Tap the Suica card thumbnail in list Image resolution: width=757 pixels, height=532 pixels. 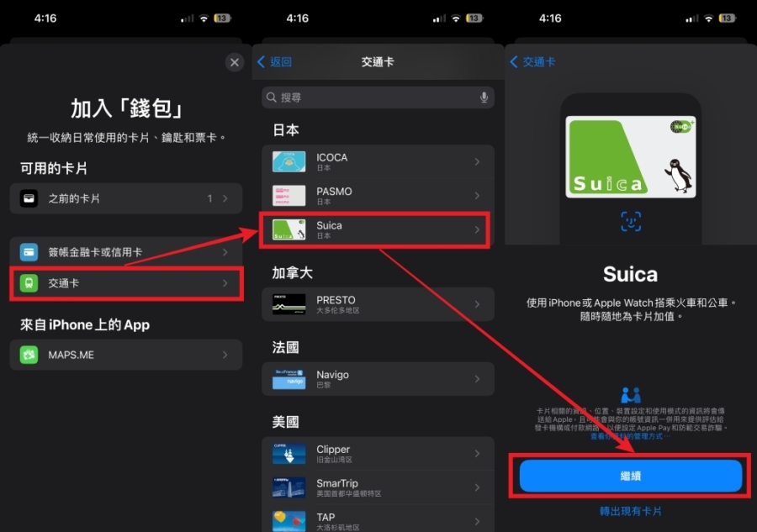coord(289,229)
